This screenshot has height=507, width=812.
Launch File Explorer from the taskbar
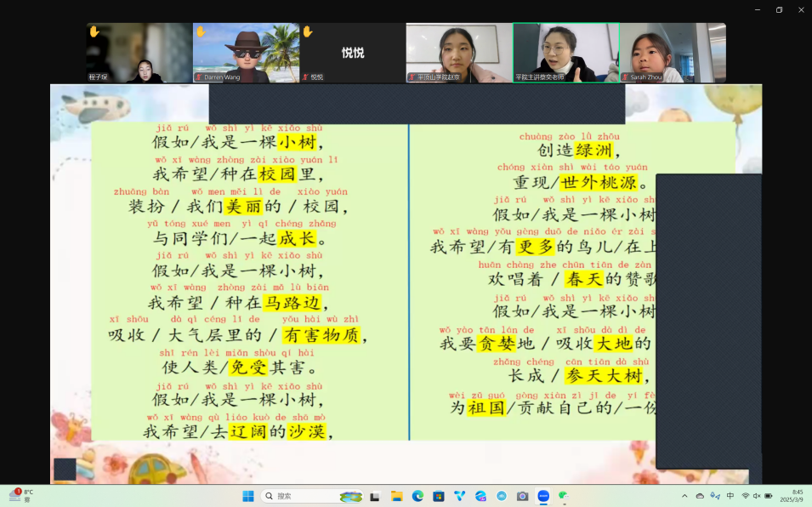coord(396,496)
